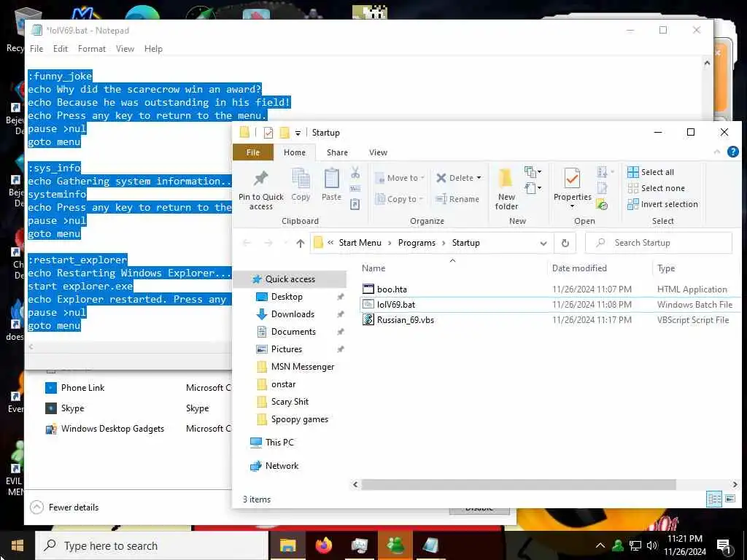
Task: Click taskbar Type here to search box
Action: [152, 545]
